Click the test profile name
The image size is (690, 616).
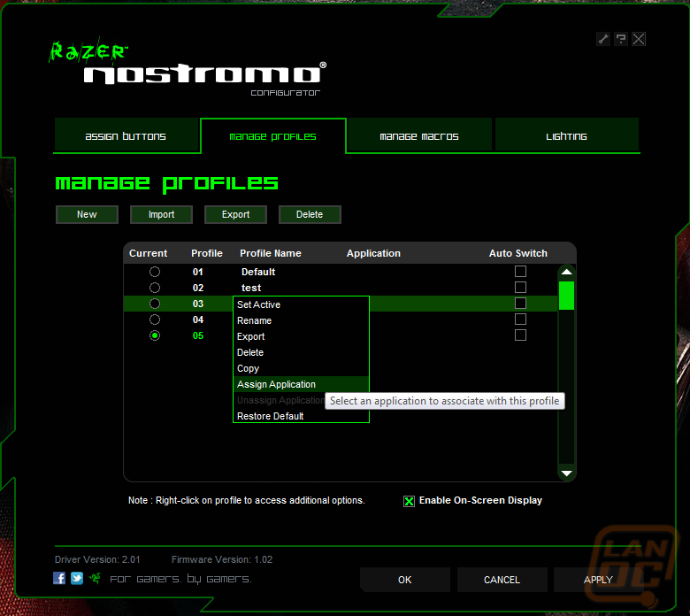tap(251, 288)
